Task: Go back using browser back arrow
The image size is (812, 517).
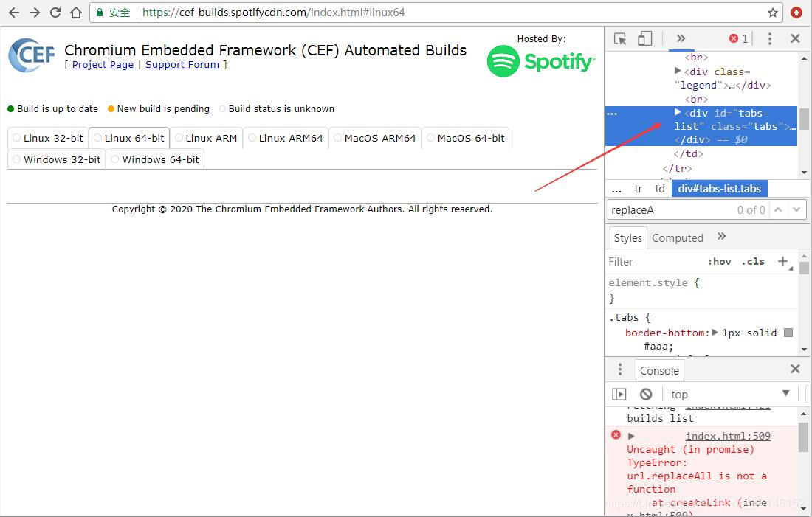Action: [x=14, y=13]
